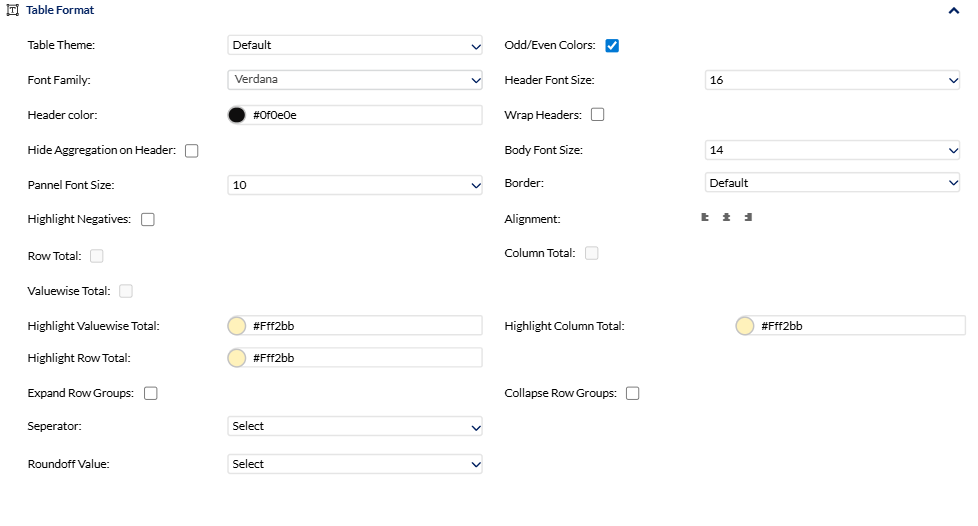This screenshot has width=978, height=526.
Task: Enable the Wrap Headers checkbox
Action: click(x=598, y=115)
